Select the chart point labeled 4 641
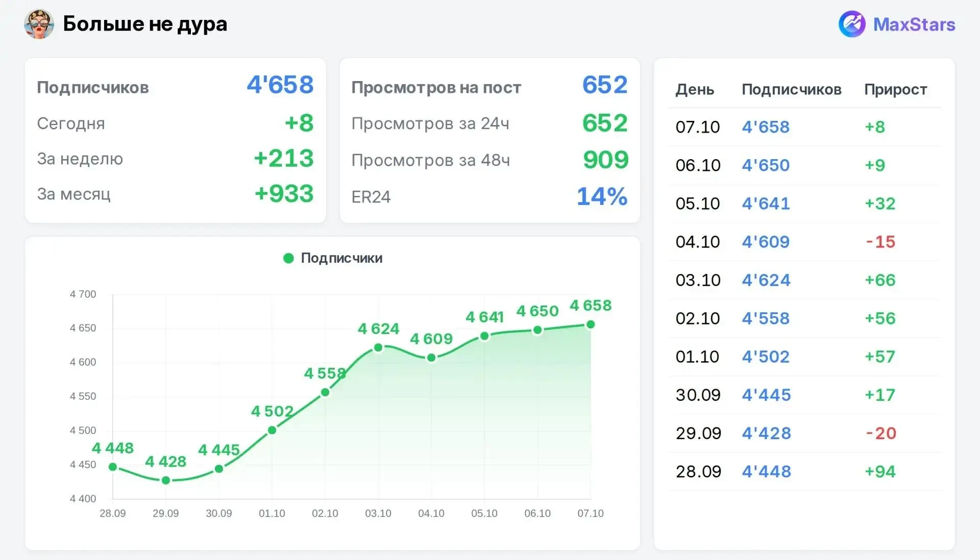 tap(484, 336)
